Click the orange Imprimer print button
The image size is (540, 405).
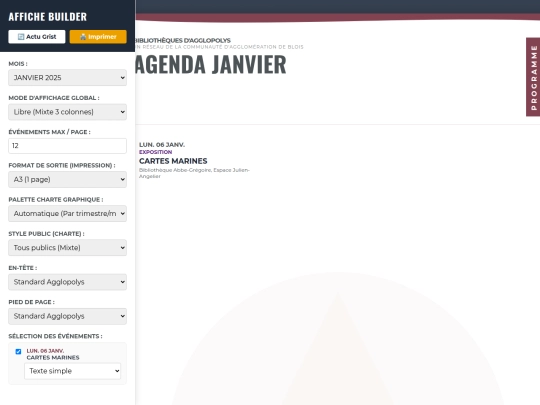(98, 37)
